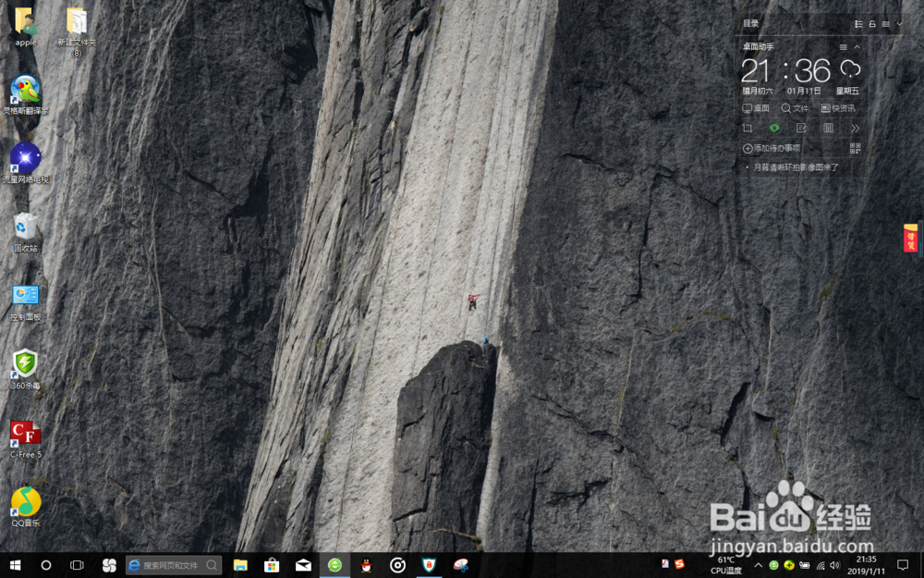Open the Action Center notifications
The height and width of the screenshot is (578, 924).
coord(902,565)
